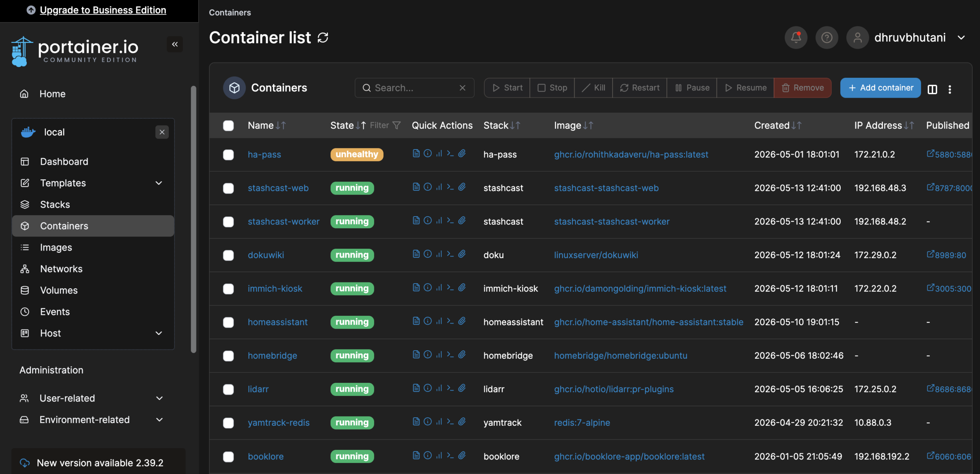Screen dimensions: 980x474
Task: Expand the Templates section chevron
Action: 159,183
